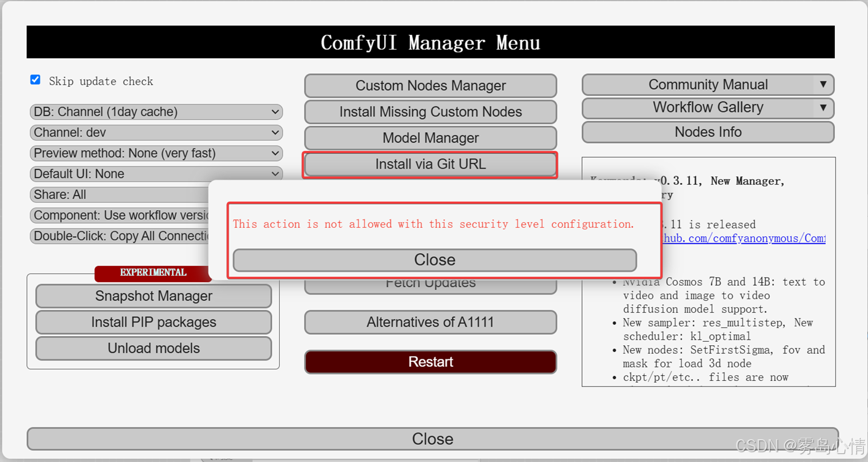Open the Preview method dropdown

pyautogui.click(x=156, y=153)
